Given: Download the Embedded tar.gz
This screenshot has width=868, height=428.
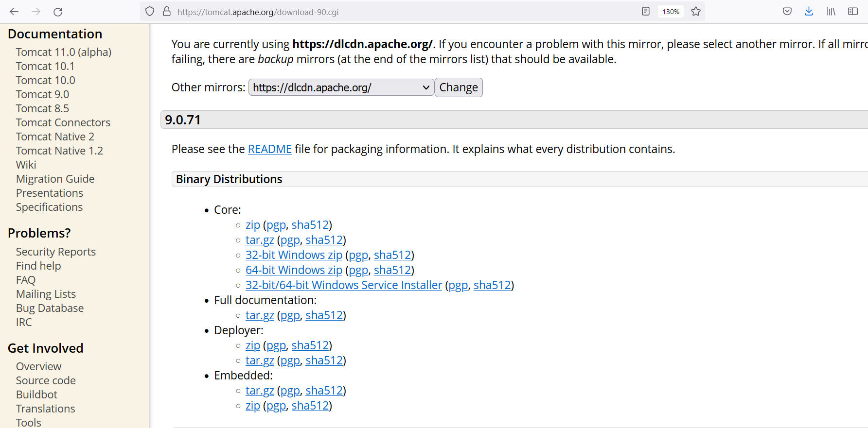Looking at the screenshot, I should pyautogui.click(x=260, y=391).
